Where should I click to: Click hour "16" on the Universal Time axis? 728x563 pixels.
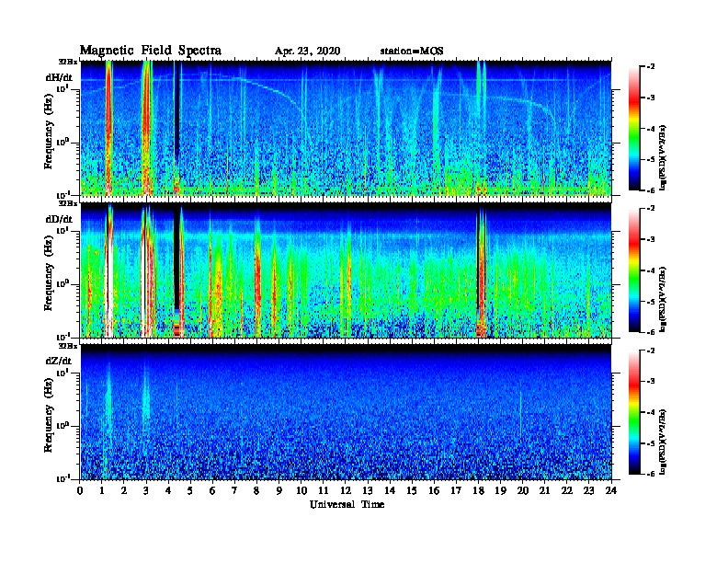434,491
